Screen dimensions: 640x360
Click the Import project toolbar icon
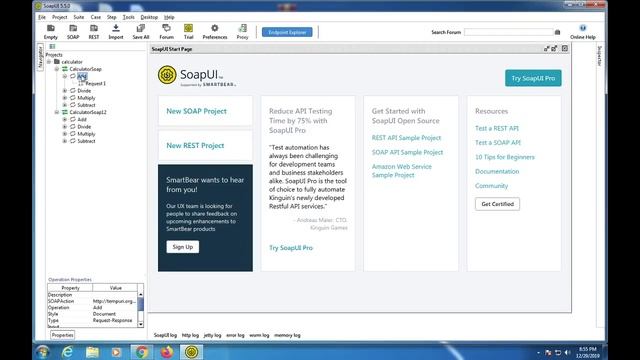pos(116,28)
